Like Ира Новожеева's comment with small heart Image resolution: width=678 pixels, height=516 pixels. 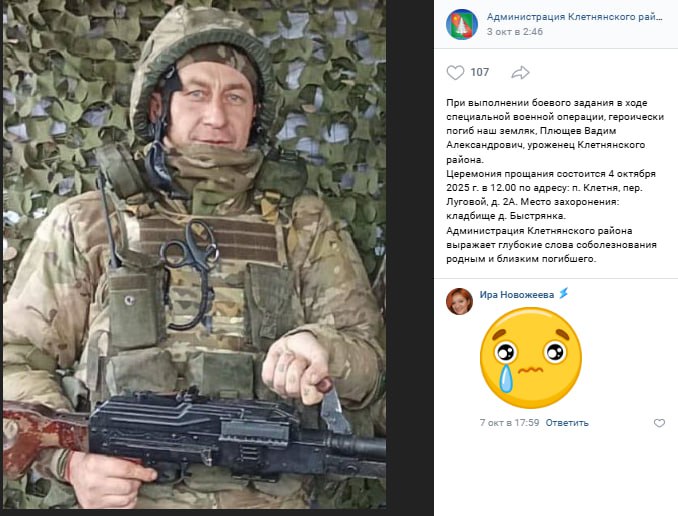[x=659, y=423]
